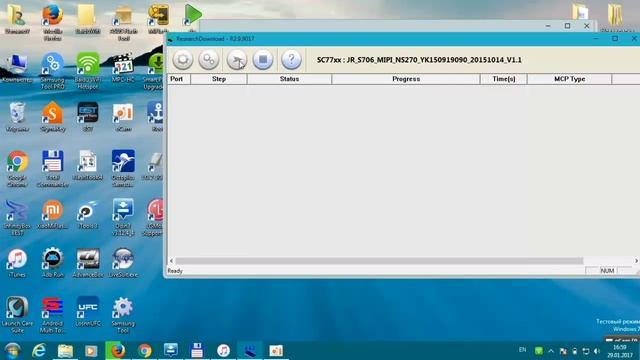Switch to Chrome in the taskbar
Image resolution: width=640 pixels, height=360 pixels.
tap(144, 351)
